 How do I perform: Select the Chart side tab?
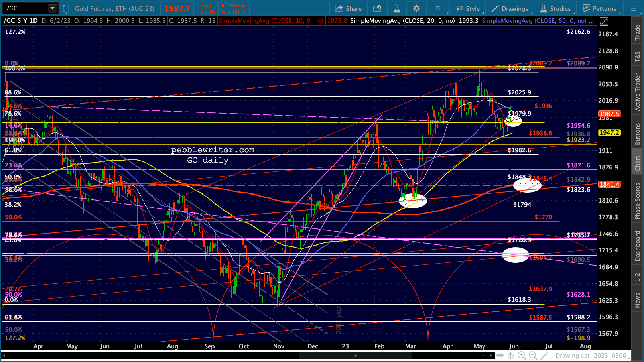[637, 163]
